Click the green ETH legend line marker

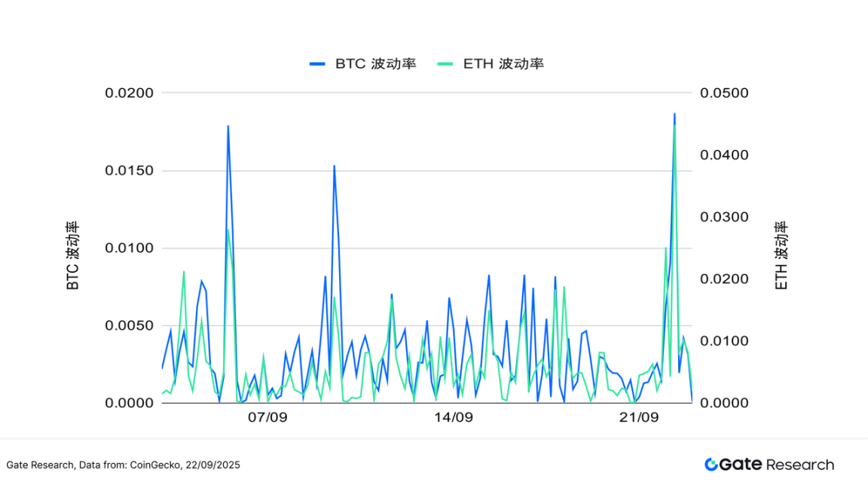(x=445, y=64)
